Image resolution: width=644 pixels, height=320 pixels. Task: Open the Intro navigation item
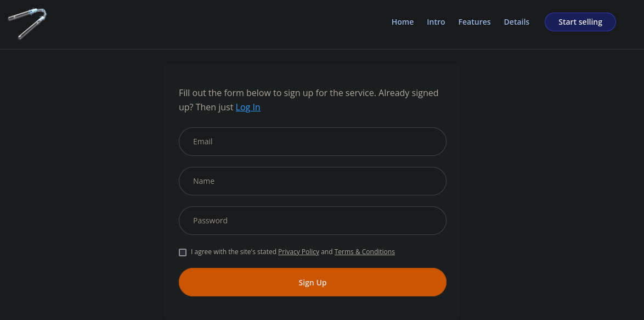pos(436,22)
